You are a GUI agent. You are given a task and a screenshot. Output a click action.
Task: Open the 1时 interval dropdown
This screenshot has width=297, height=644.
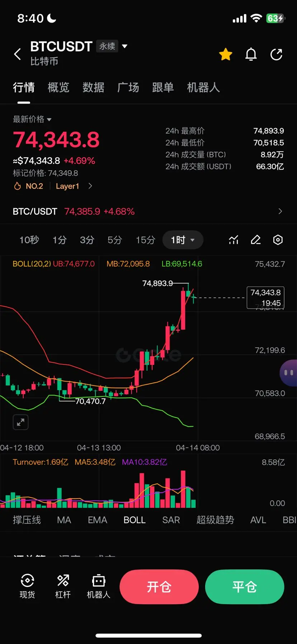point(183,240)
